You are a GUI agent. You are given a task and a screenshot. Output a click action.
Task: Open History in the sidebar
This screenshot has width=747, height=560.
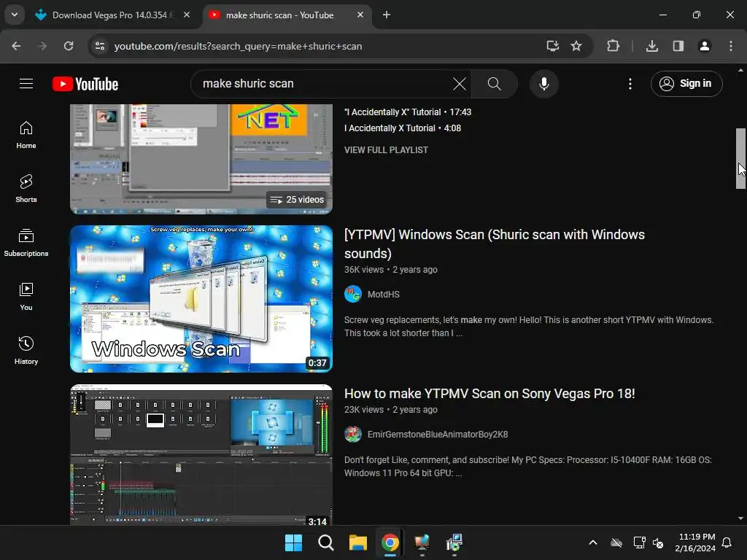(26, 351)
